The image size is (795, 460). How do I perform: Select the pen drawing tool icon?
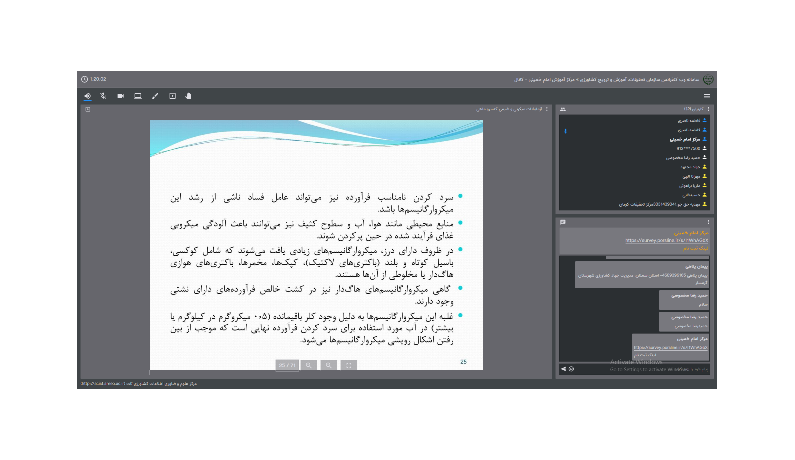155,96
